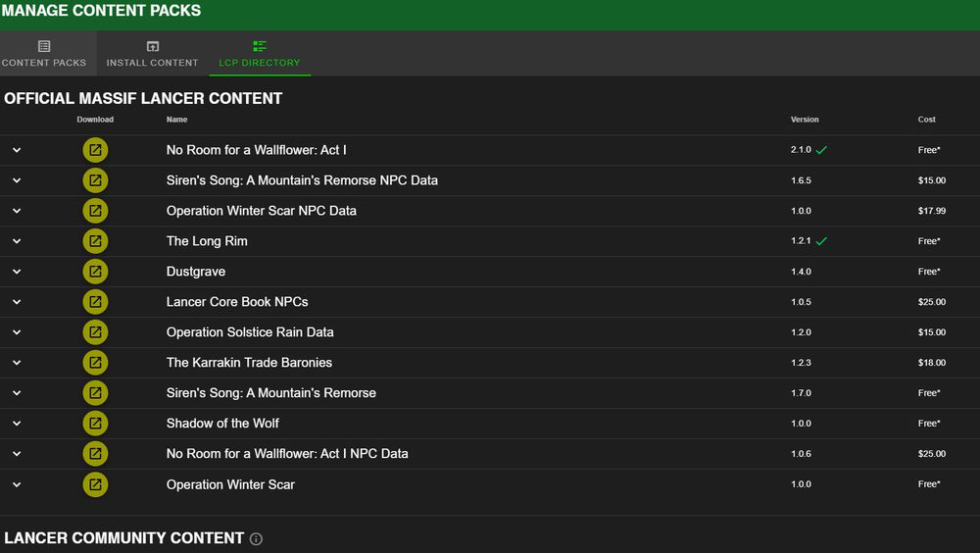This screenshot has width=980, height=553.
Task: Expand the Wallflower: Act I NPC Data row
Action: (x=17, y=454)
